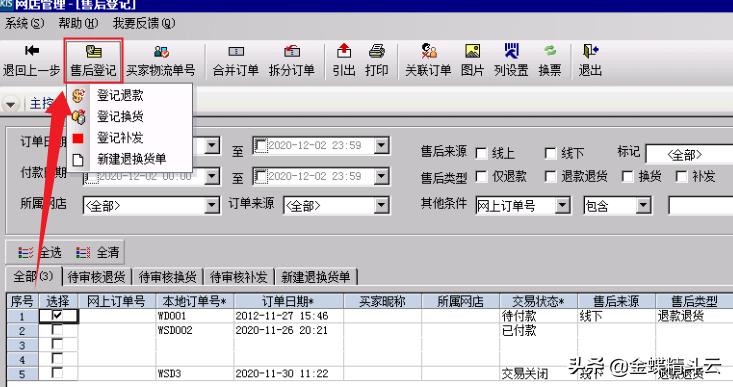The height and width of the screenshot is (387, 733).
Task: Toggle the 仅退款 type checkbox
Action: point(481,177)
